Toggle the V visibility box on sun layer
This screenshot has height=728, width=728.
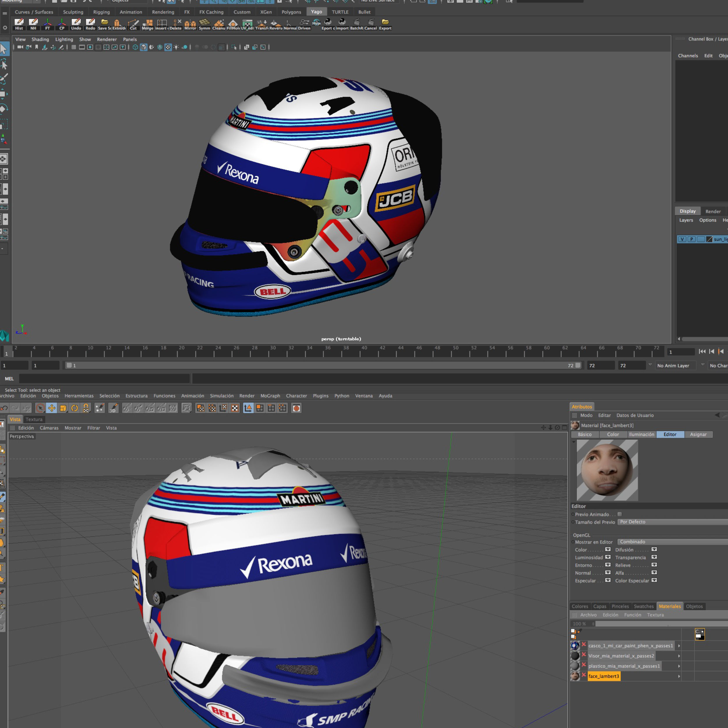click(682, 239)
